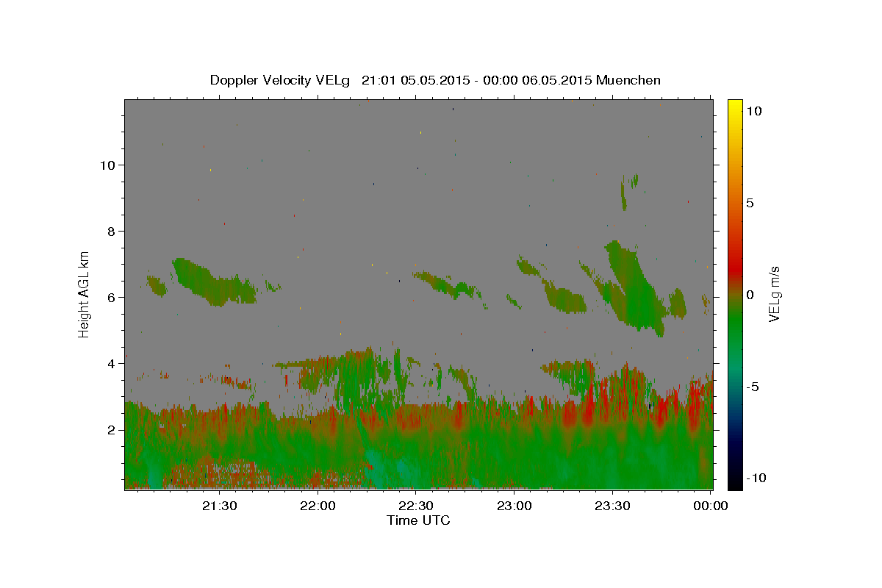Viewport: 882px width, 588px height.
Task: Click the height label 10 on y-axis
Action: pyautogui.click(x=107, y=165)
